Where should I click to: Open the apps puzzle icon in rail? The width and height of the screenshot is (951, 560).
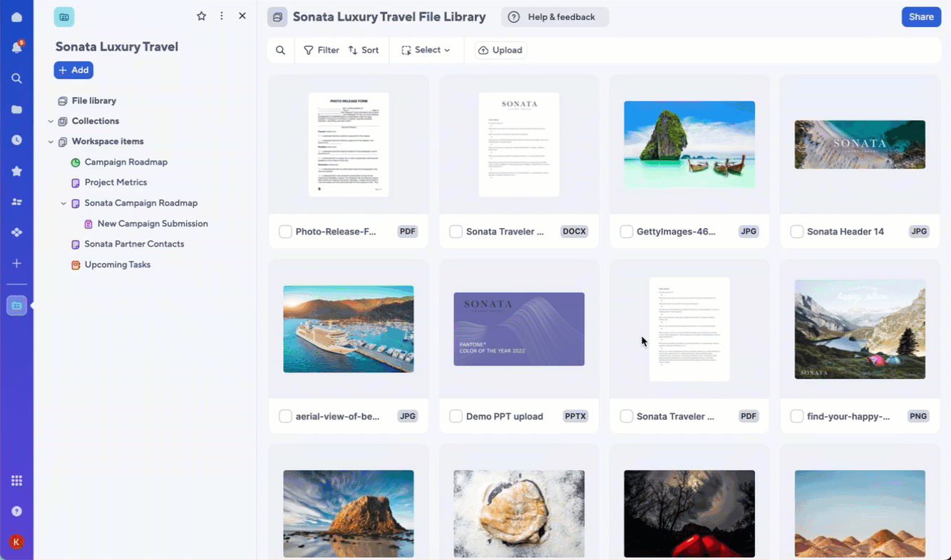[16, 232]
